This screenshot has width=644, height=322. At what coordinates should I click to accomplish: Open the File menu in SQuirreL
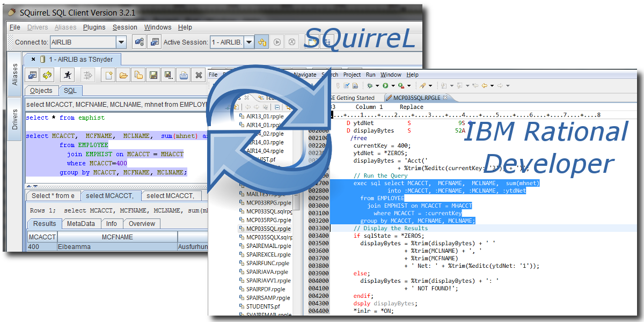click(15, 27)
